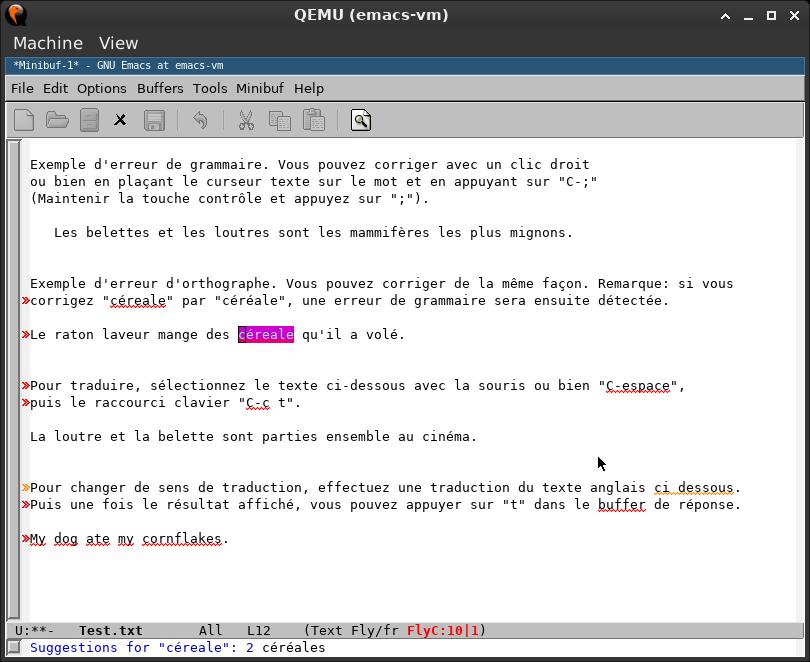This screenshot has width=810, height=662.
Task: Paste from clipboard via the toolbar
Action: tap(312, 119)
